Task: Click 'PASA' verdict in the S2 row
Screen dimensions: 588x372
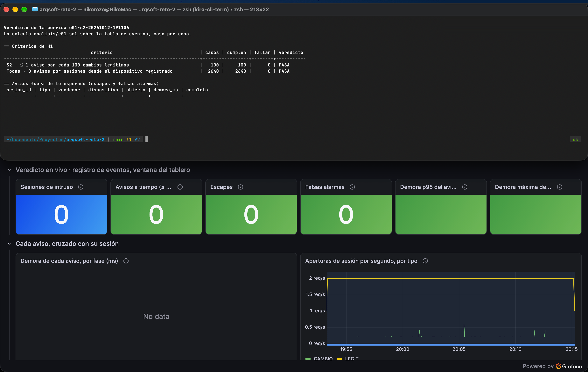Action: click(284, 65)
